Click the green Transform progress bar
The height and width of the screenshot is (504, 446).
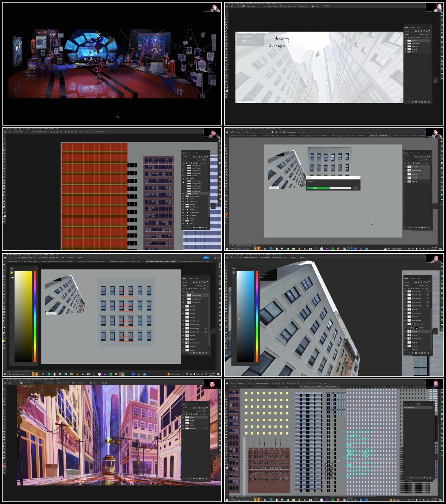pyautogui.click(x=329, y=188)
